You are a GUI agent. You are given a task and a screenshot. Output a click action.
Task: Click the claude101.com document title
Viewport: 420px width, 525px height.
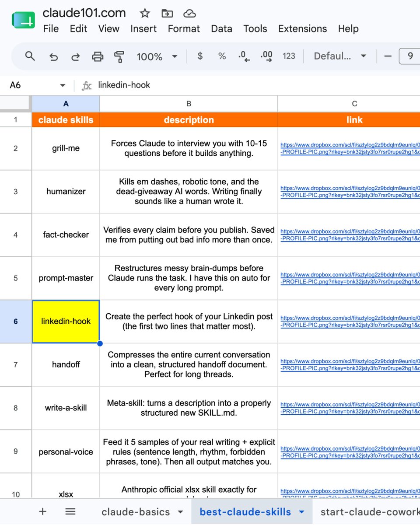tap(84, 13)
